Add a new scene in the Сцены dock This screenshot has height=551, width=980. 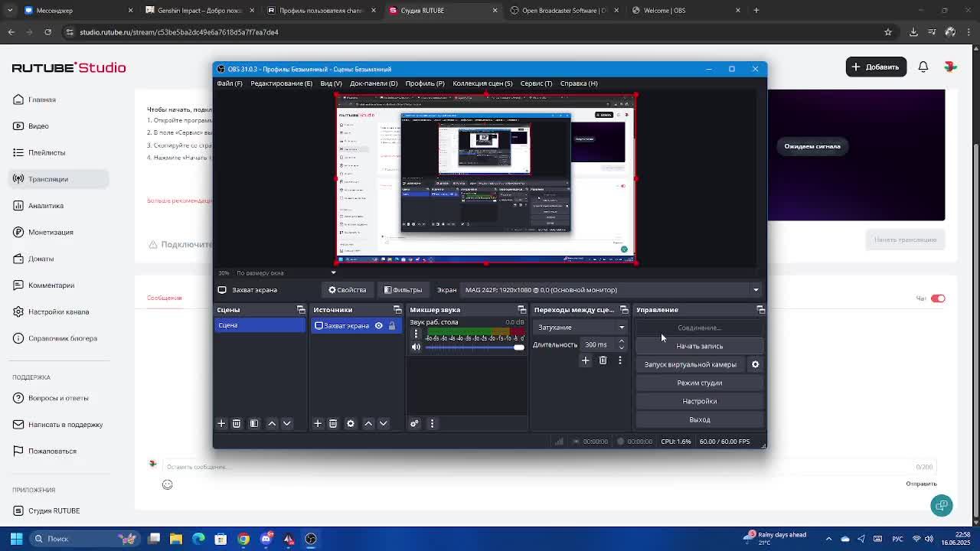(221, 423)
